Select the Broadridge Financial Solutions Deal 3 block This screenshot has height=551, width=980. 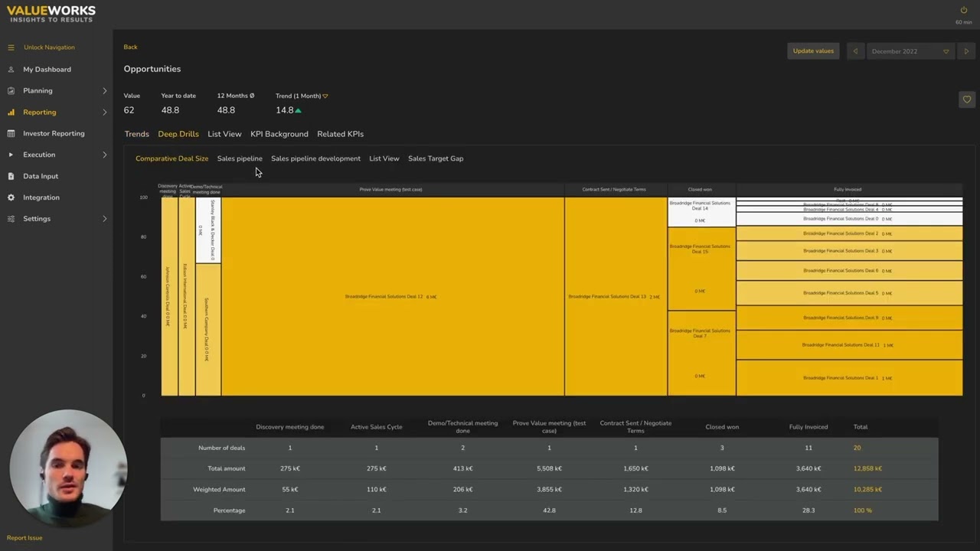849,251
